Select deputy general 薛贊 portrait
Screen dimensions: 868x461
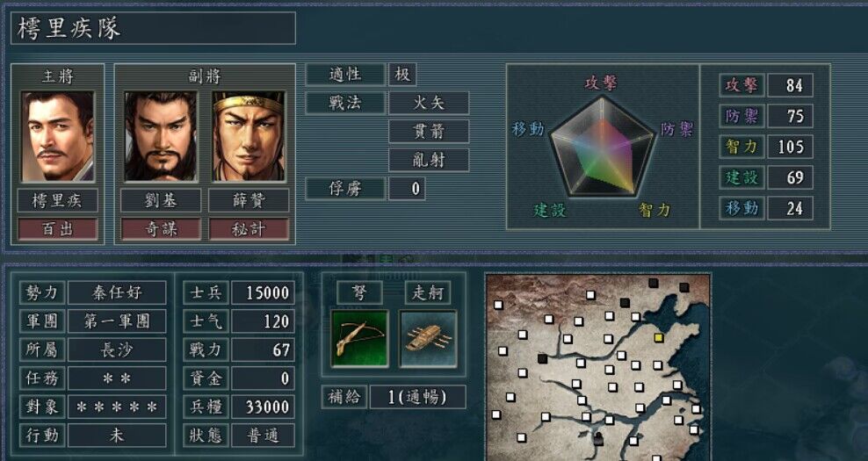[x=249, y=137]
